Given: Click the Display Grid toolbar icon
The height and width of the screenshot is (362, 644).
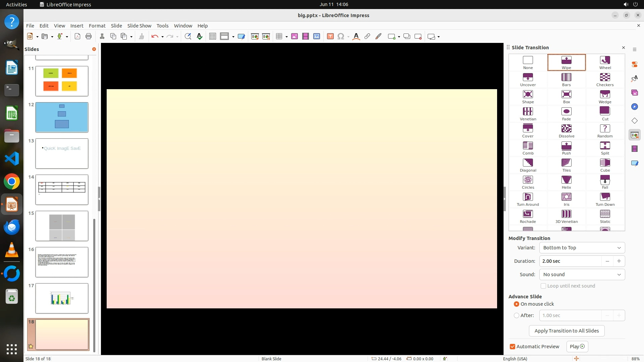Looking at the screenshot, I should [x=212, y=37].
